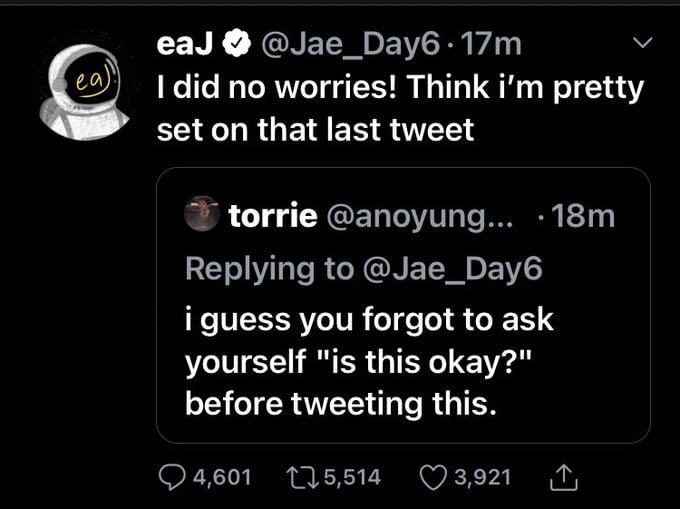Click the 18m timestamp in quoted tweet
680x509 pixels.
click(584, 215)
